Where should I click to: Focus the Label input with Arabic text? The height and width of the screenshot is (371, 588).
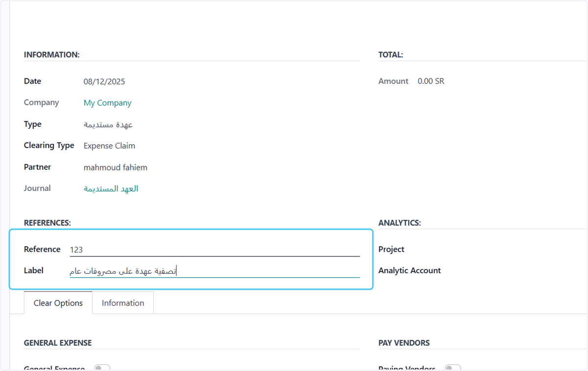[215, 271]
